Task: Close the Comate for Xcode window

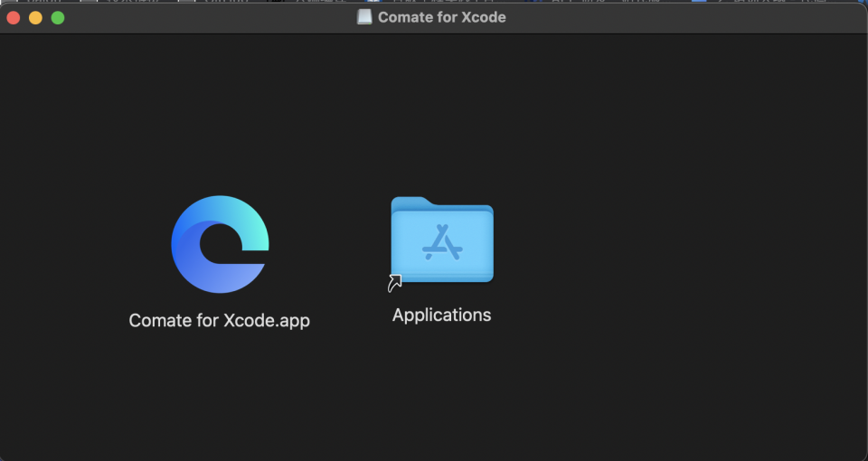Action: pos(14,18)
